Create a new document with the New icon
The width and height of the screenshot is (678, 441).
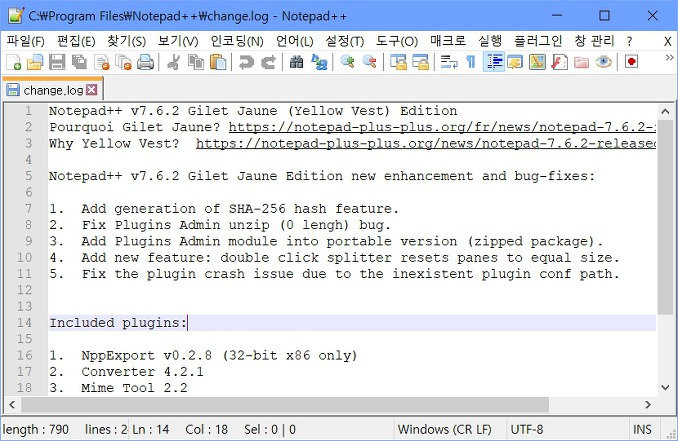(x=13, y=62)
